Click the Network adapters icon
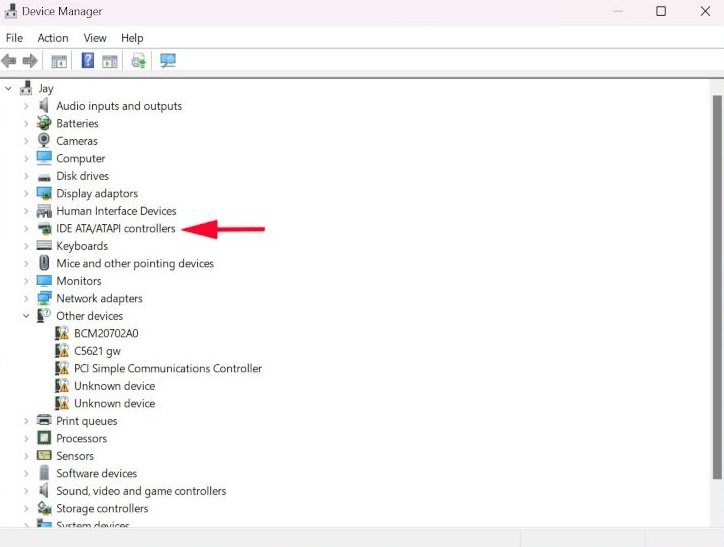The height and width of the screenshot is (547, 724). (44, 298)
